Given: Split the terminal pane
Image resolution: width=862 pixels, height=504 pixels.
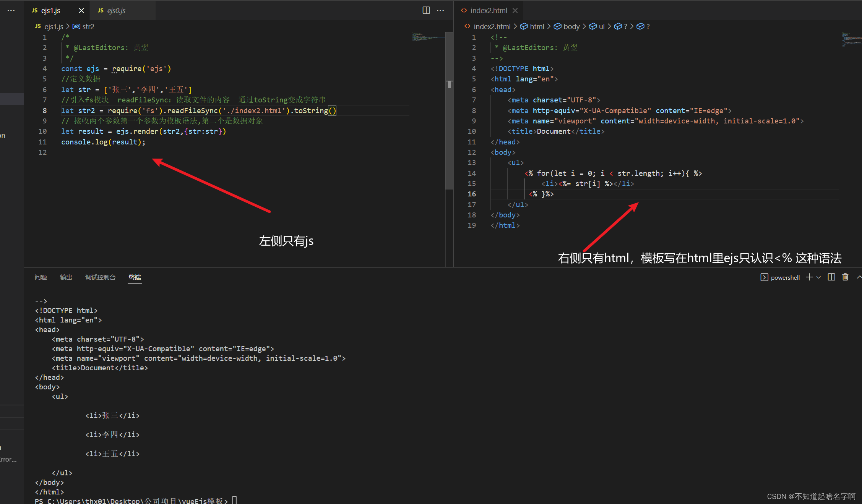Looking at the screenshot, I should [x=831, y=277].
